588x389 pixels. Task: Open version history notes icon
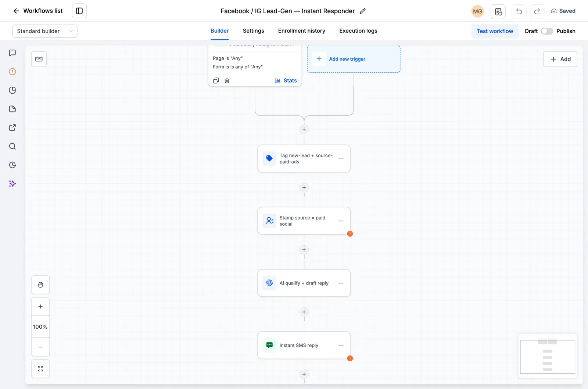click(498, 11)
